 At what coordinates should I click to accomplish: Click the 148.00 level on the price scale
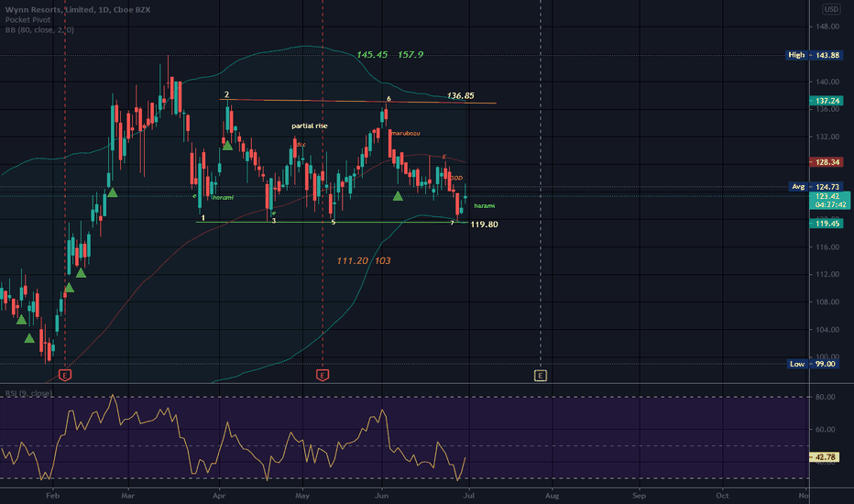point(827,27)
